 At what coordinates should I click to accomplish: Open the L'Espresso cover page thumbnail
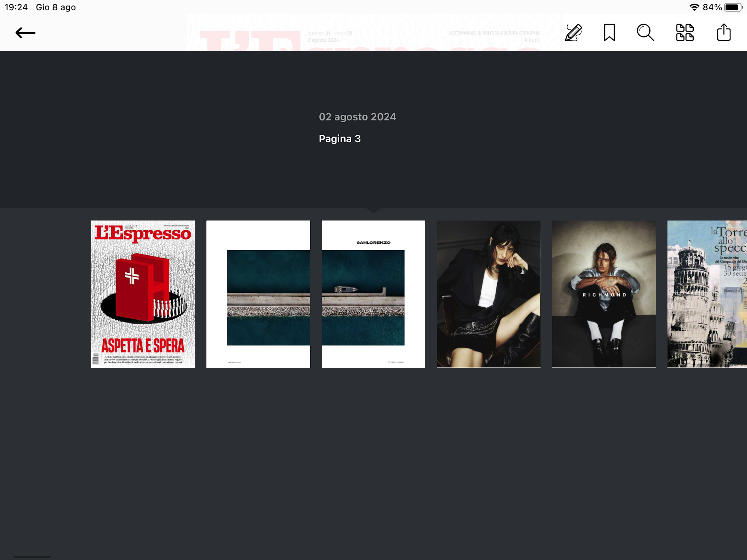click(x=143, y=294)
